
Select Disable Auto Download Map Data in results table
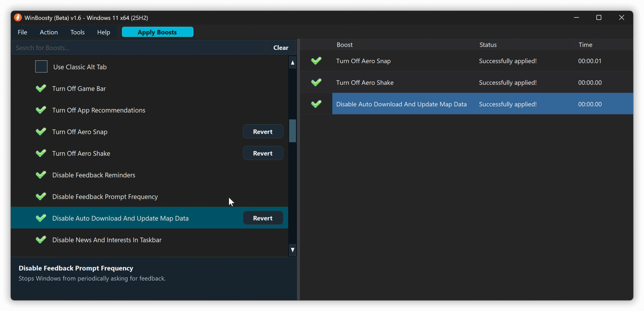tap(401, 104)
